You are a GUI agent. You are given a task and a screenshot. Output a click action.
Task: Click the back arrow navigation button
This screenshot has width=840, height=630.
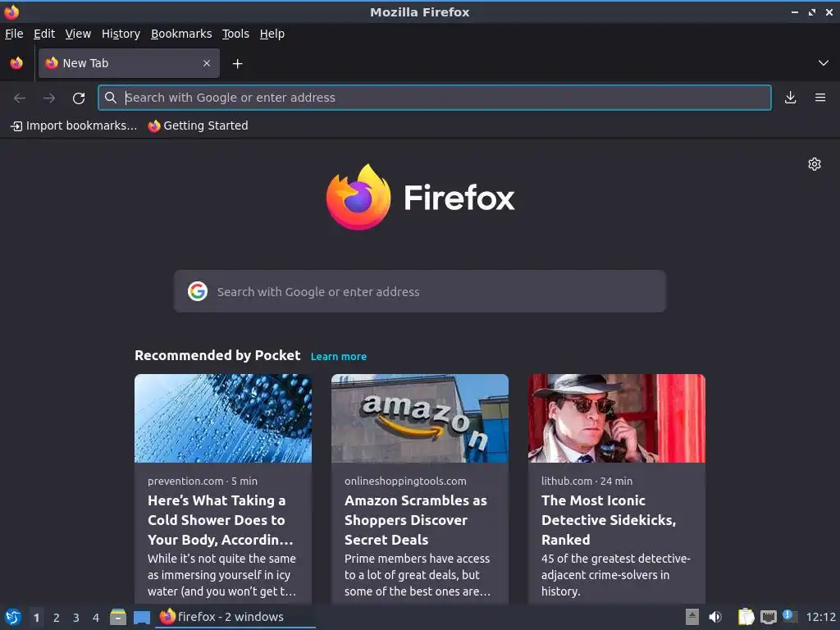[20, 98]
